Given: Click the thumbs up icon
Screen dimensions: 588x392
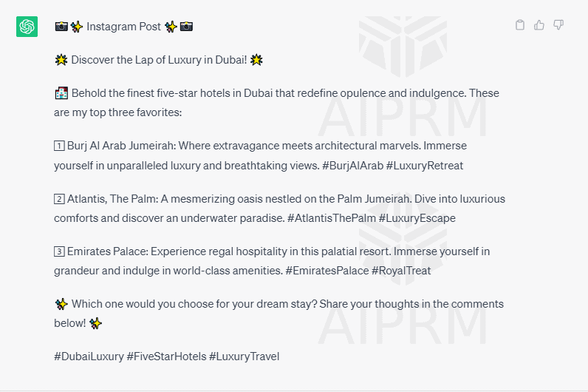Looking at the screenshot, I should coord(539,25).
